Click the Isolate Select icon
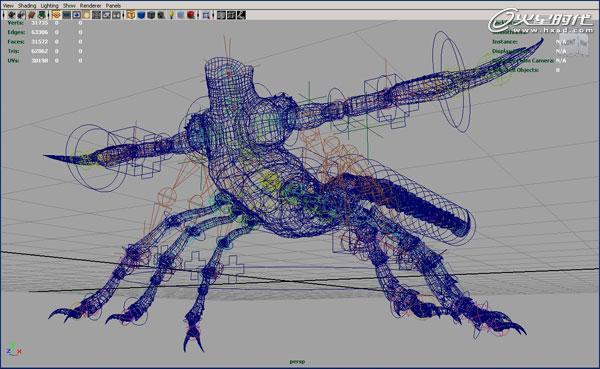The height and width of the screenshot is (369, 600). coord(206,15)
